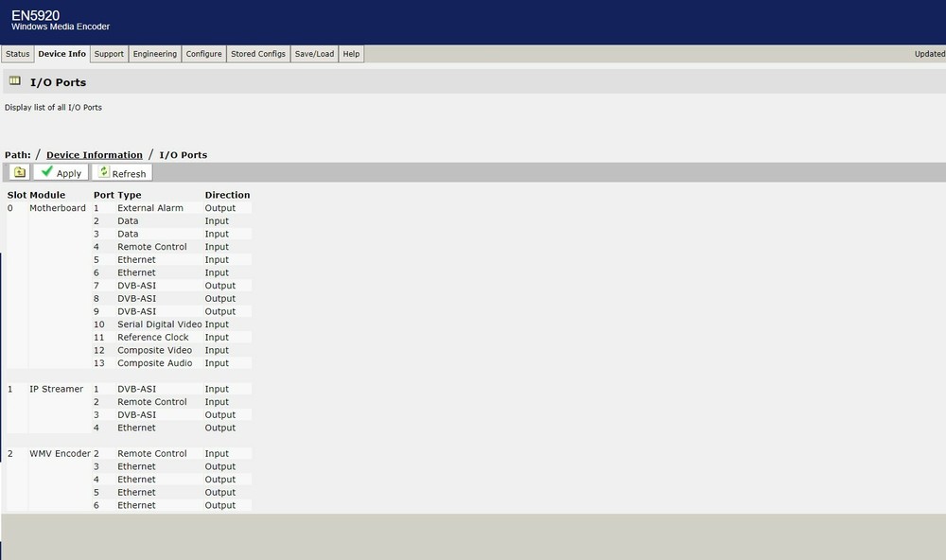Click the Type column header
This screenshot has height=560, width=946.
pyautogui.click(x=129, y=195)
